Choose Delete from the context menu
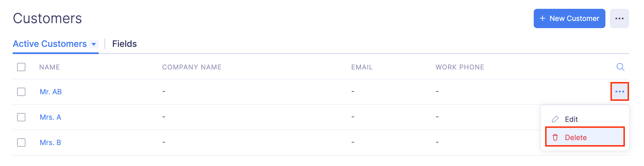This screenshot has width=644, height=166. pos(576,137)
